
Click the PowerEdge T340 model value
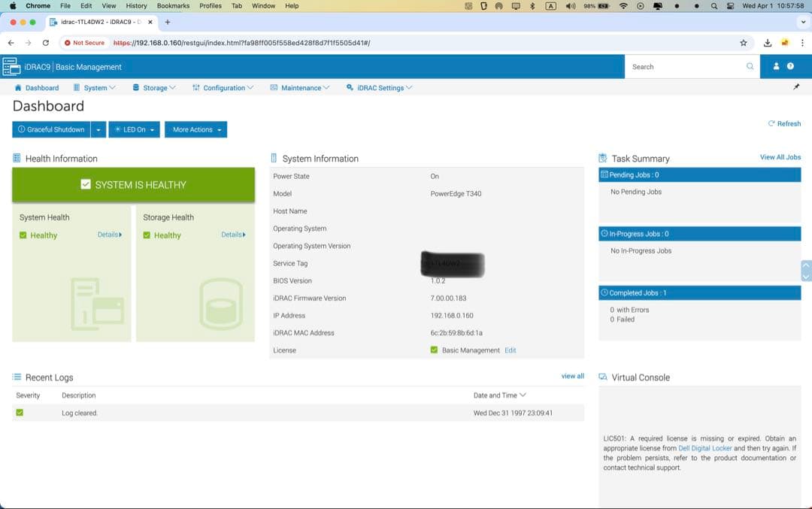(x=456, y=194)
